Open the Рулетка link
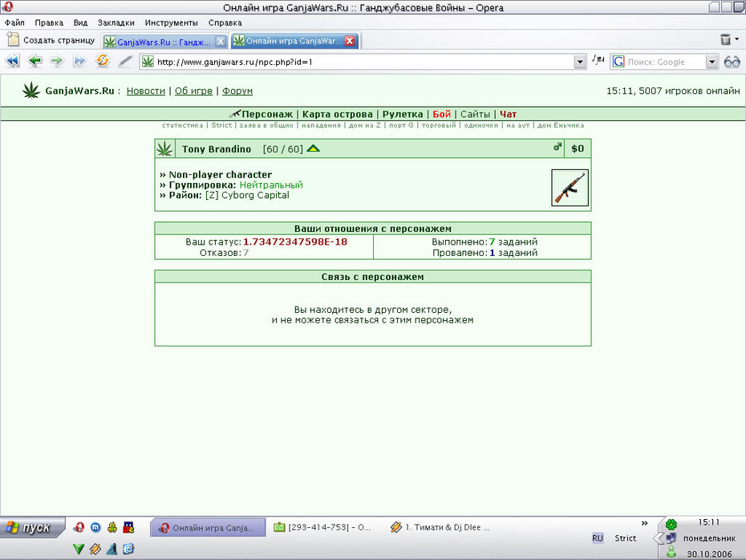The image size is (746, 560). click(403, 114)
